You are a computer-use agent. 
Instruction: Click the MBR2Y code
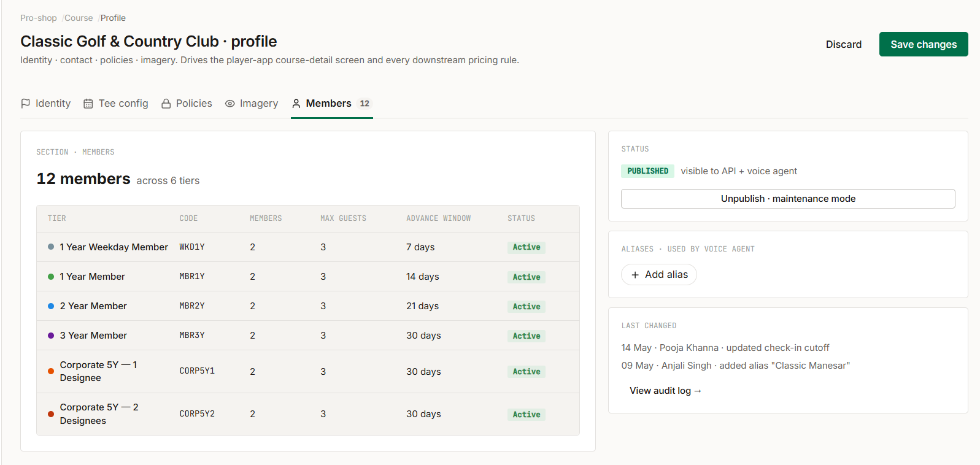point(192,306)
